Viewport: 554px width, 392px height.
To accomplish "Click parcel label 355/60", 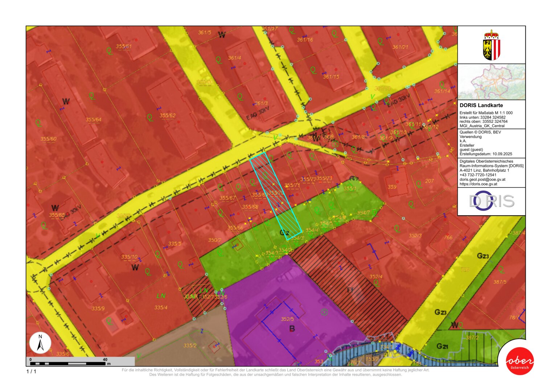I will click(x=48, y=139).
